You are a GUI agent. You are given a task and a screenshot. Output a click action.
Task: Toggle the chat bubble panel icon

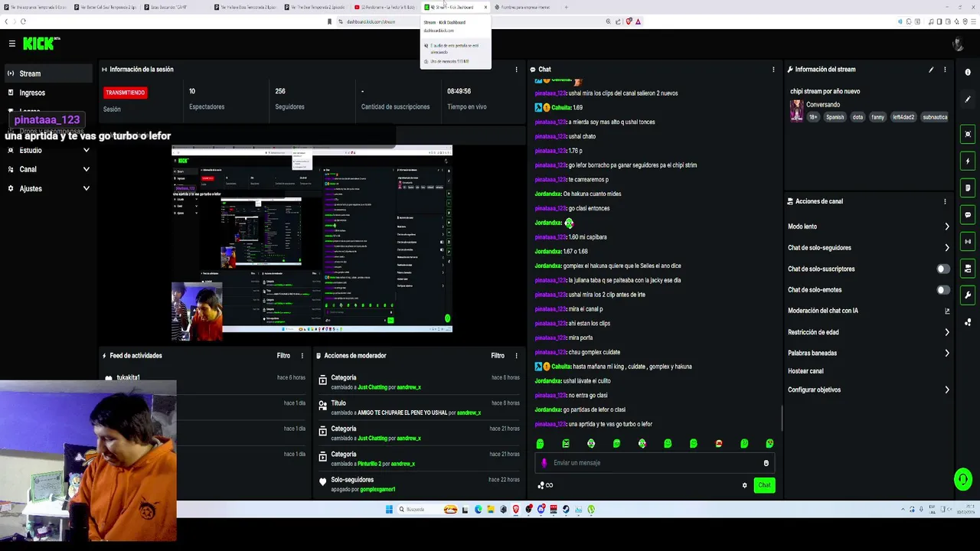point(968,215)
